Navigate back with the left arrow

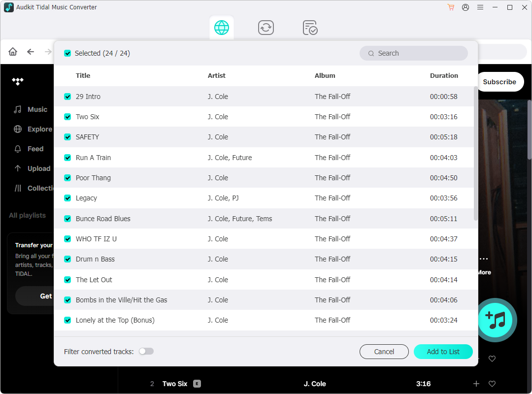(31, 52)
